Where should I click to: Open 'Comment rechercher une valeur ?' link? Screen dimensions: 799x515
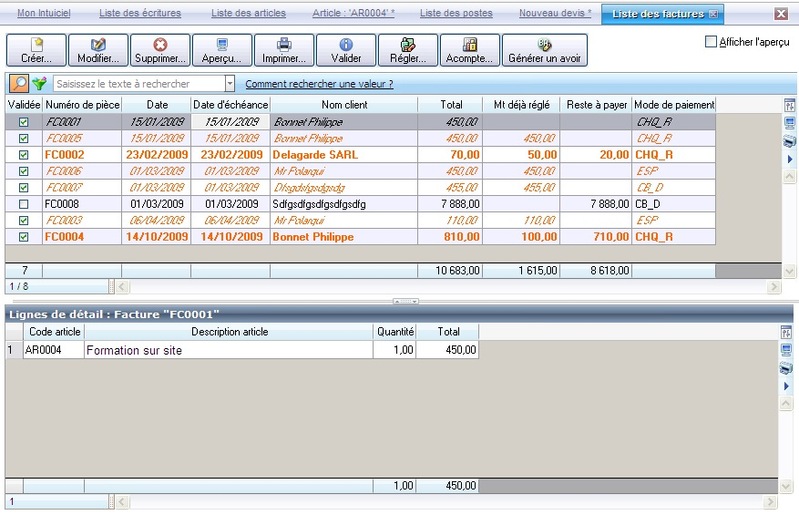319,84
